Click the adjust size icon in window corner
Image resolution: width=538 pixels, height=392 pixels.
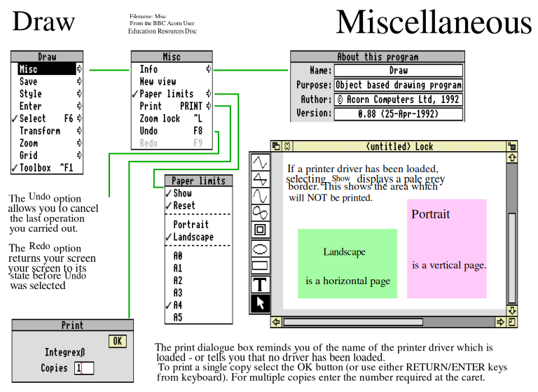pyautogui.click(x=512, y=322)
